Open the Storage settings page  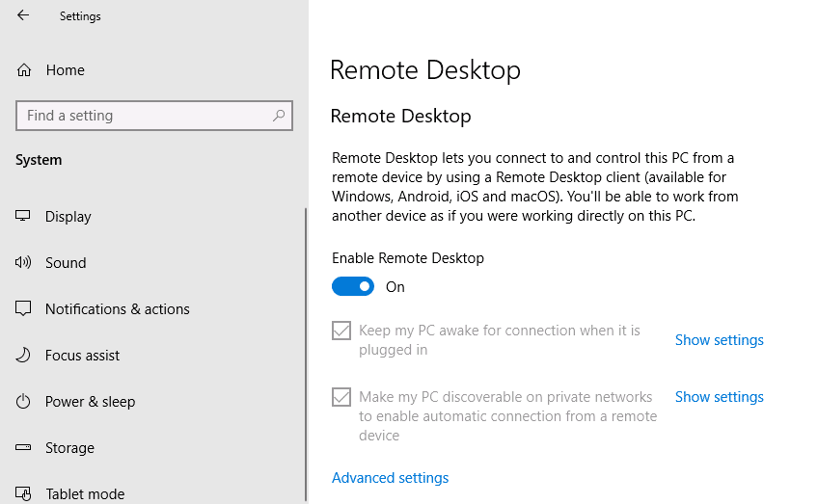pyautogui.click(x=69, y=448)
